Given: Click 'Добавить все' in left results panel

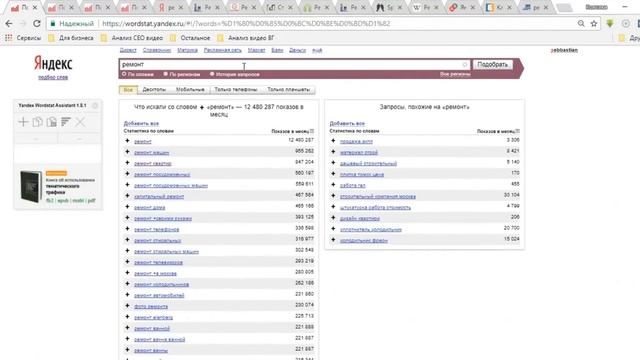Looking at the screenshot, I should 141,123.
